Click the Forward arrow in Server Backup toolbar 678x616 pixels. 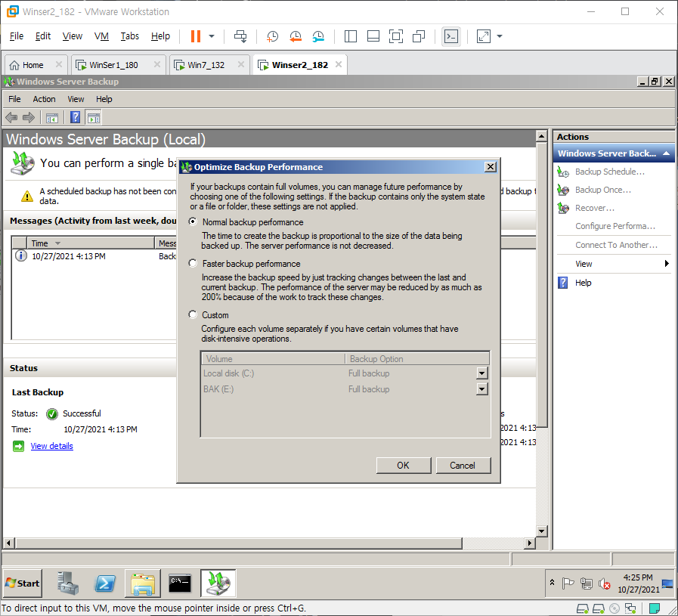click(x=29, y=117)
